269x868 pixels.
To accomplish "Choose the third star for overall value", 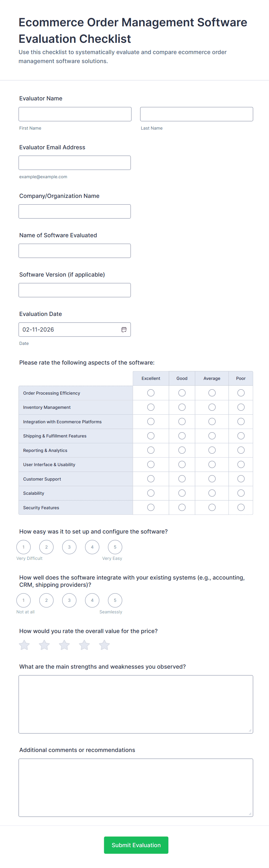I will [x=64, y=645].
